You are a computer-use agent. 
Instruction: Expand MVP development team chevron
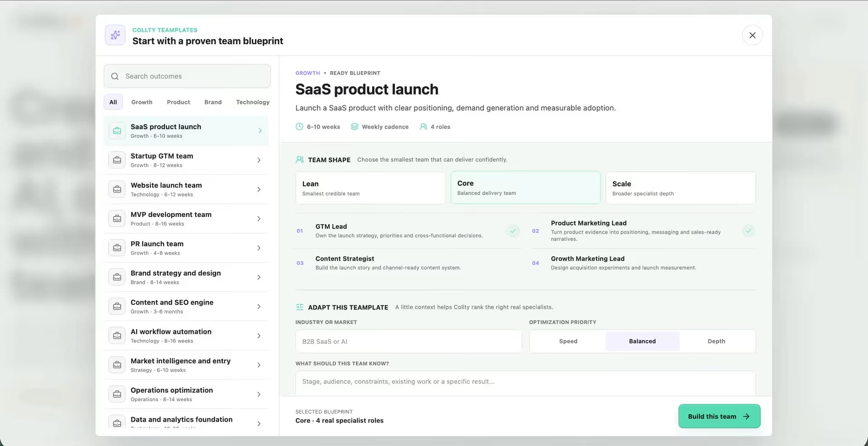[259, 219]
